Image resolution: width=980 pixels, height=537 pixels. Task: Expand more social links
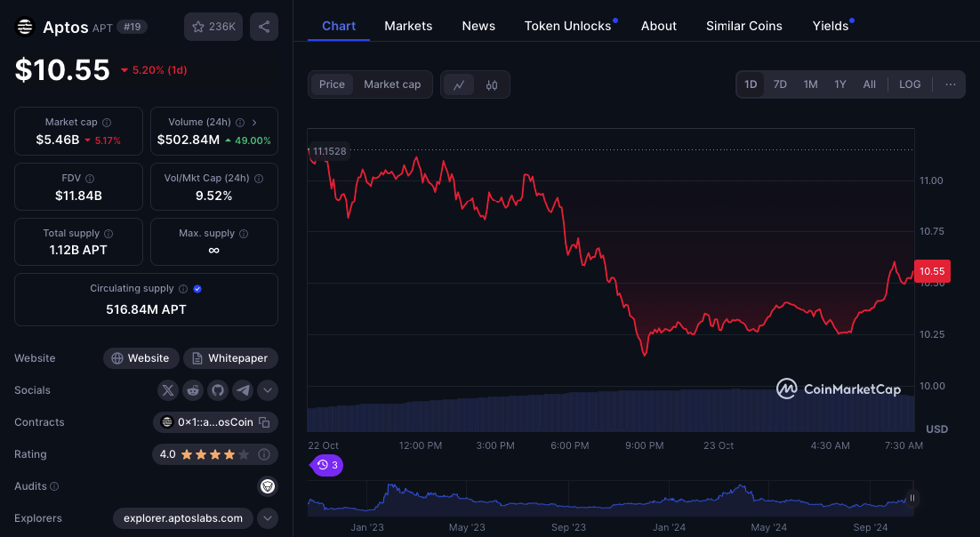(x=268, y=390)
